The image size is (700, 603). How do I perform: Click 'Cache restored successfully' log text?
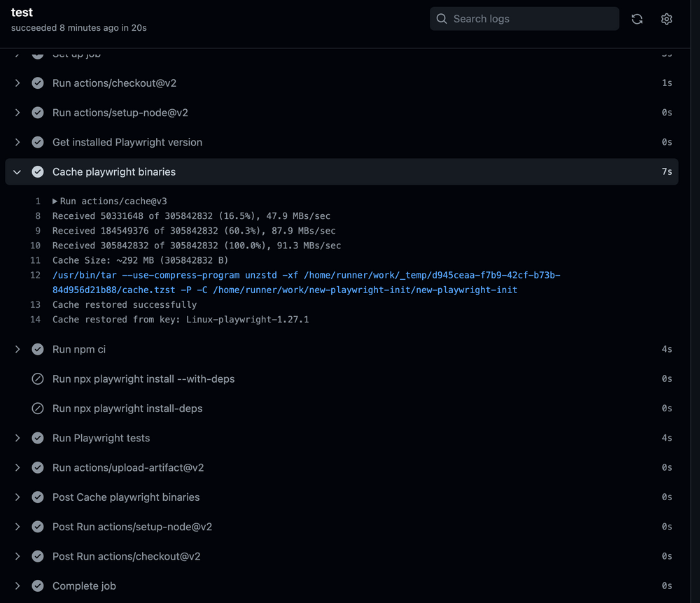(125, 304)
